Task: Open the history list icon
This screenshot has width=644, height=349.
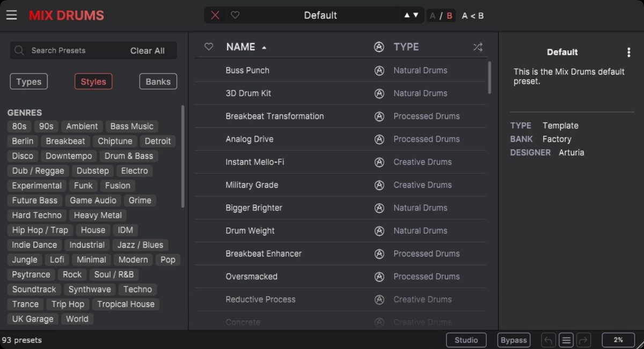Action: click(566, 340)
